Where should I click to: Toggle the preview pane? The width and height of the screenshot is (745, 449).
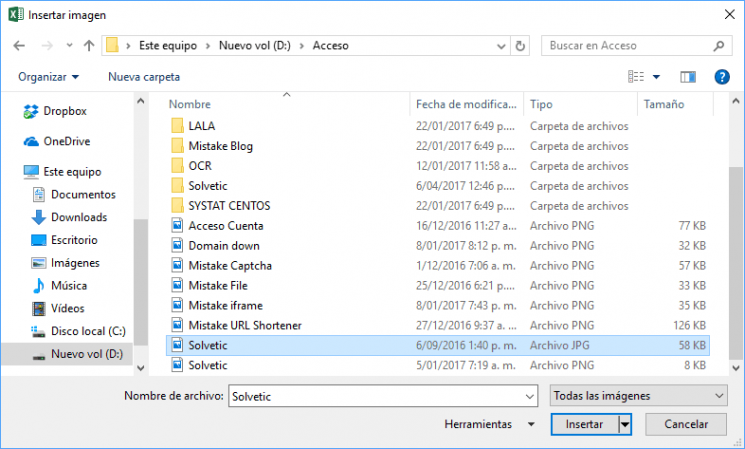688,76
